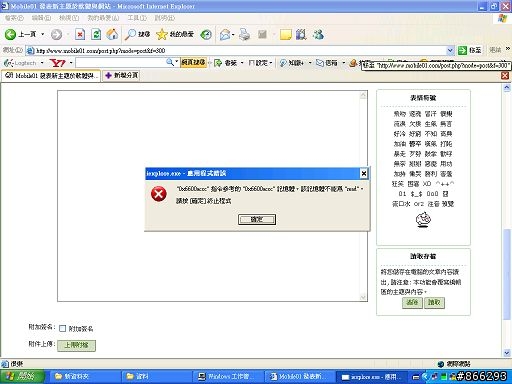This screenshot has height=384, width=512.
Task: Open Search pane via magnifier icon
Action: [130, 34]
